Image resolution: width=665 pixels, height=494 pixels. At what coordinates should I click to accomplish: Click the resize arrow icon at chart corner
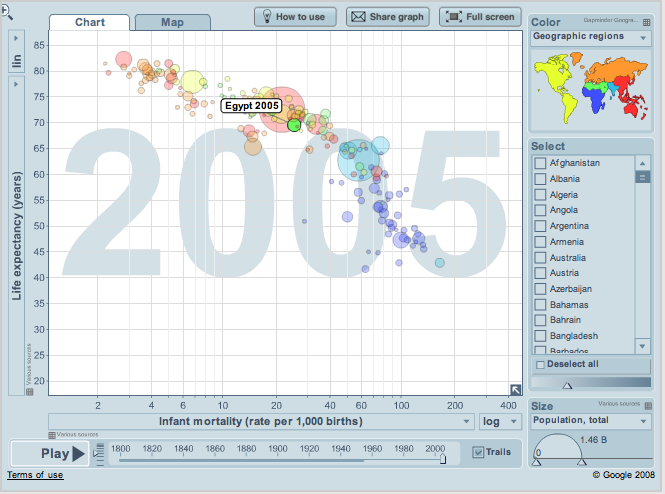pyautogui.click(x=516, y=391)
